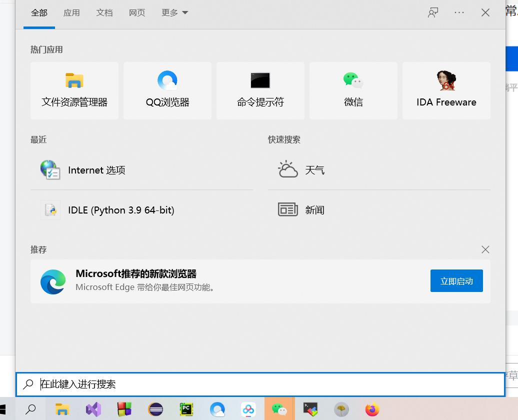518x420 pixels.
Task: Open recent item Internet 选项
Action: pyautogui.click(x=141, y=170)
